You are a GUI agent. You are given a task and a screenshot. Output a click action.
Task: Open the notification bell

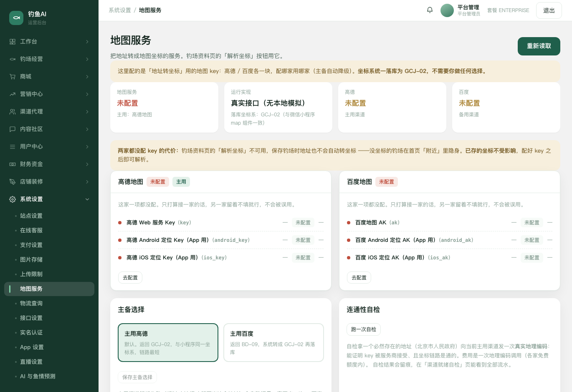[x=430, y=10]
